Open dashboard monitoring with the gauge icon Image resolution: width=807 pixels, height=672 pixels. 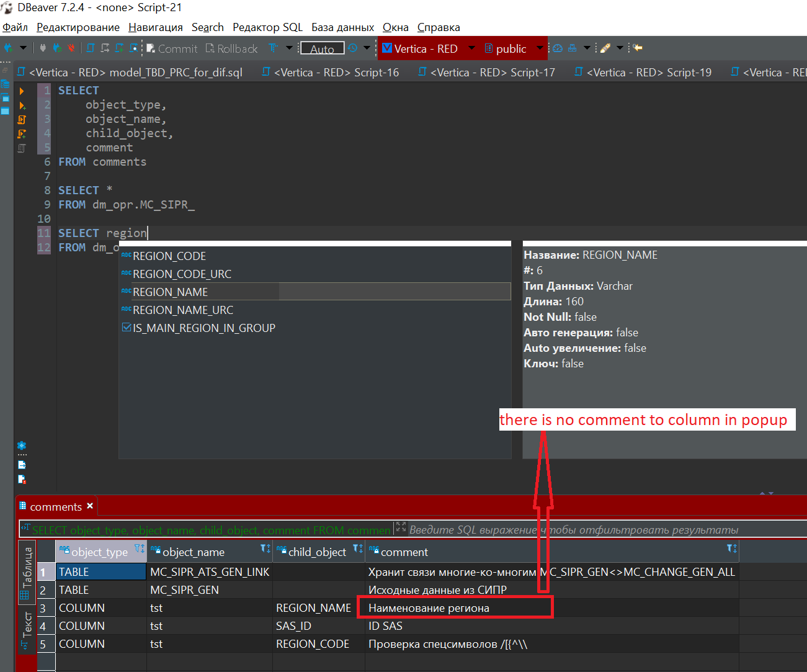click(x=557, y=48)
